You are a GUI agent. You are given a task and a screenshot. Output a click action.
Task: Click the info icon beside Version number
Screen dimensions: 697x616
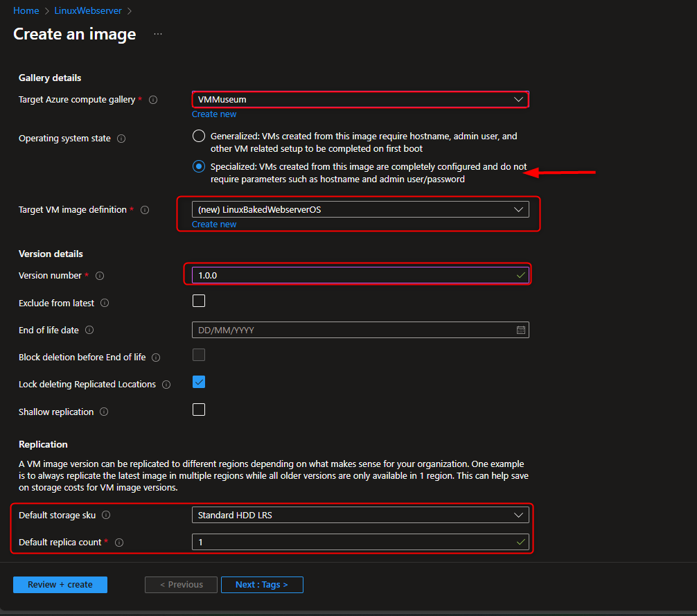coord(99,275)
